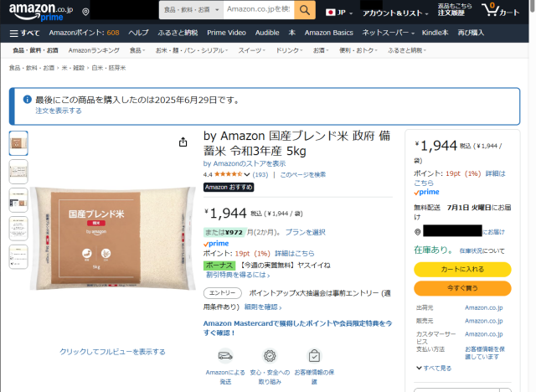Click the 今すぐ買う buy now button
The image size is (536, 392).
click(462, 288)
